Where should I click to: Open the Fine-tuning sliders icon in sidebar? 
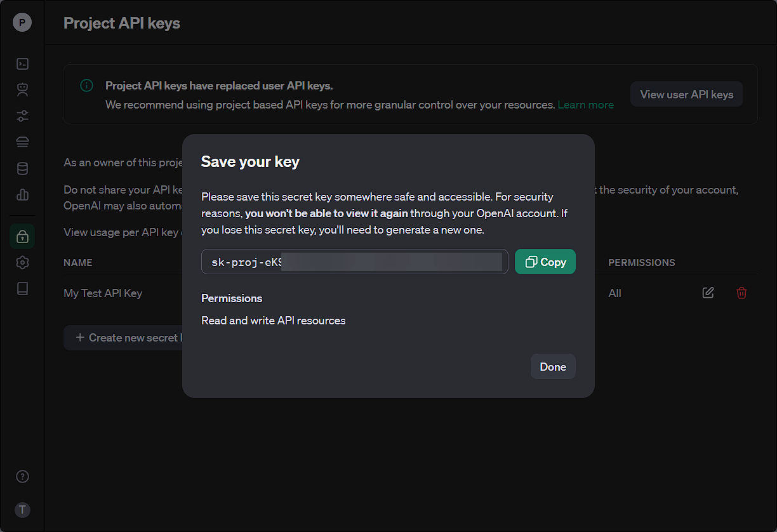(x=22, y=116)
